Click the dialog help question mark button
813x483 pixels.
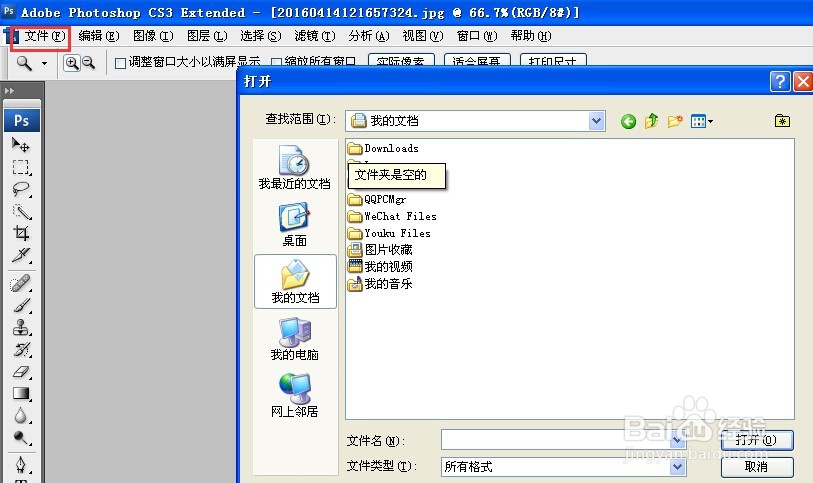[780, 81]
